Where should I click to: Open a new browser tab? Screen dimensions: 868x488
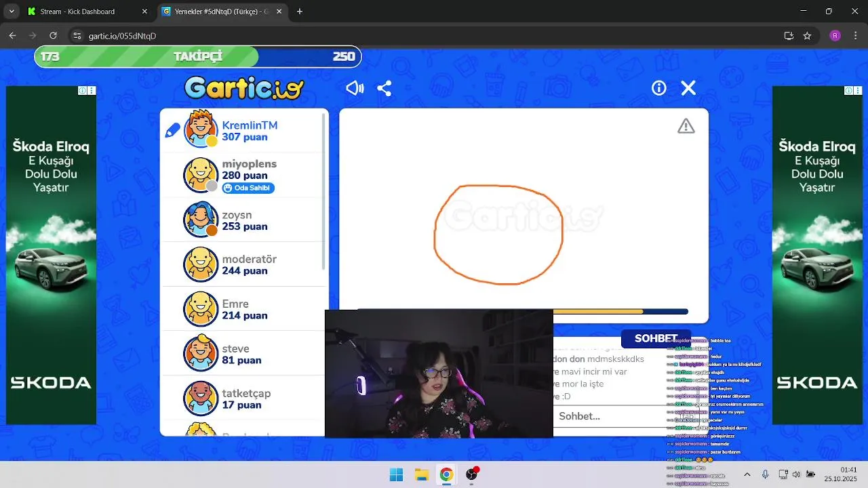tap(300, 12)
